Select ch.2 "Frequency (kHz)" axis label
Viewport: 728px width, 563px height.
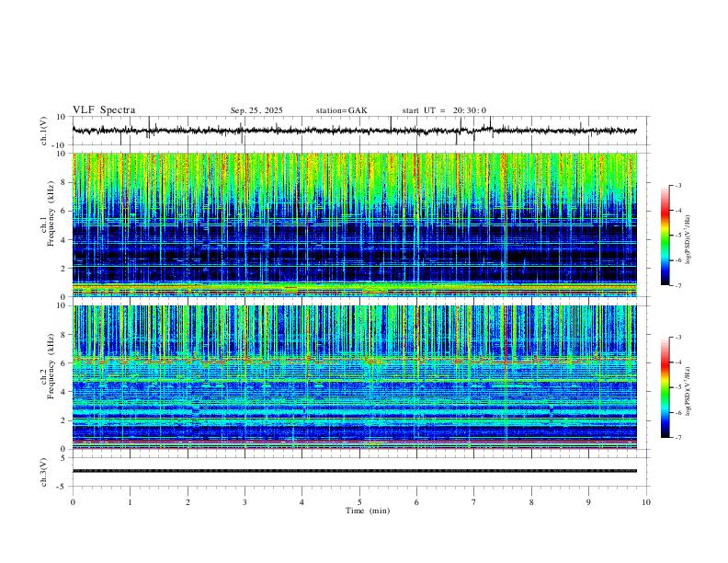point(51,365)
